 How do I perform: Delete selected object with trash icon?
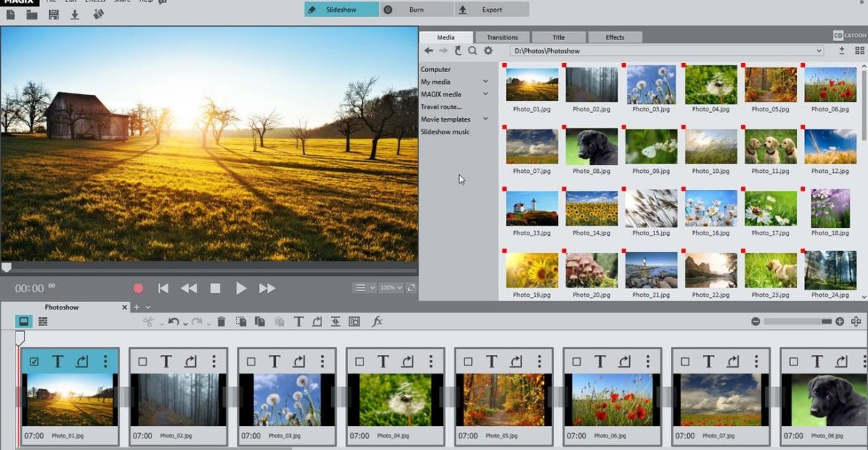click(221, 322)
